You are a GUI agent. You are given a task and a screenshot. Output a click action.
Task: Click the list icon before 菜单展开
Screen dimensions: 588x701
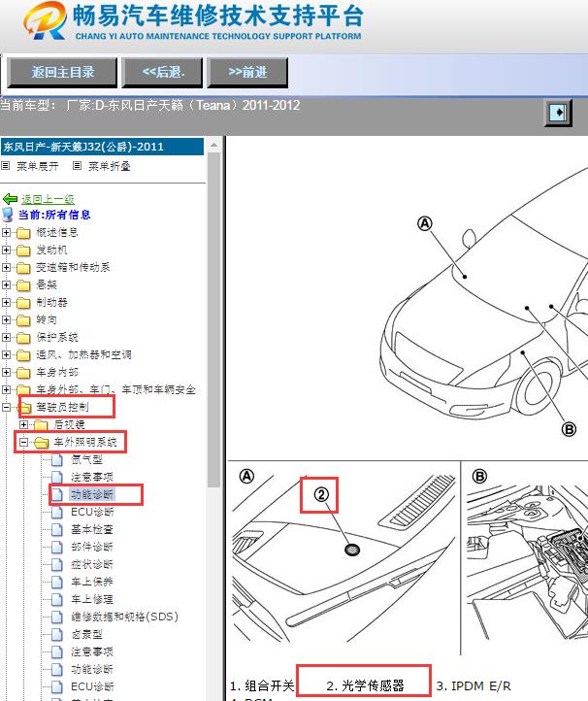tap(6, 166)
